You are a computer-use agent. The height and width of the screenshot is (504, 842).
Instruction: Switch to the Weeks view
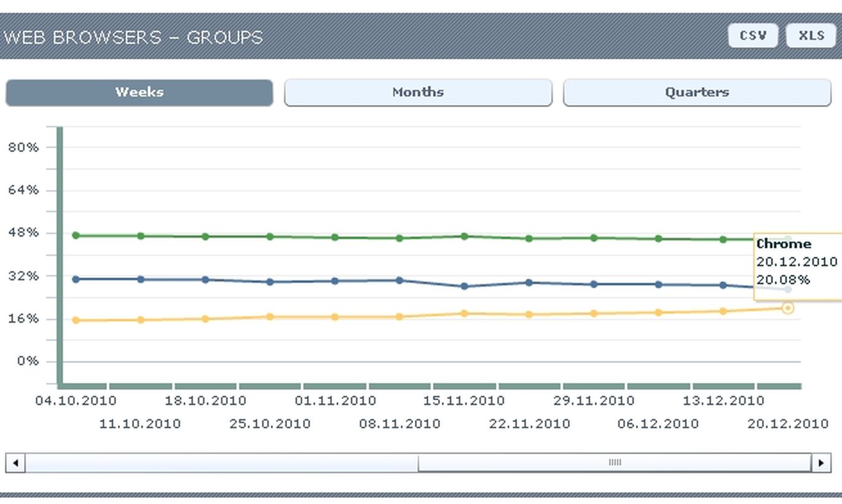140,92
